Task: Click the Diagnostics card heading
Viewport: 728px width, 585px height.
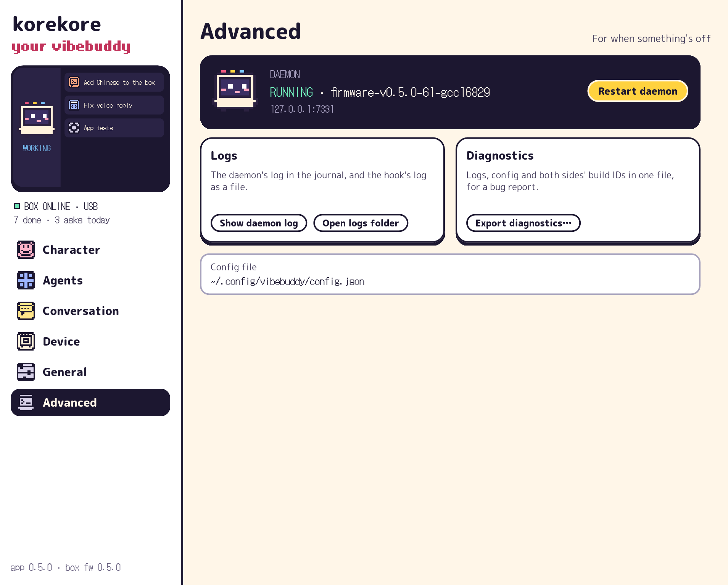Action: click(500, 156)
